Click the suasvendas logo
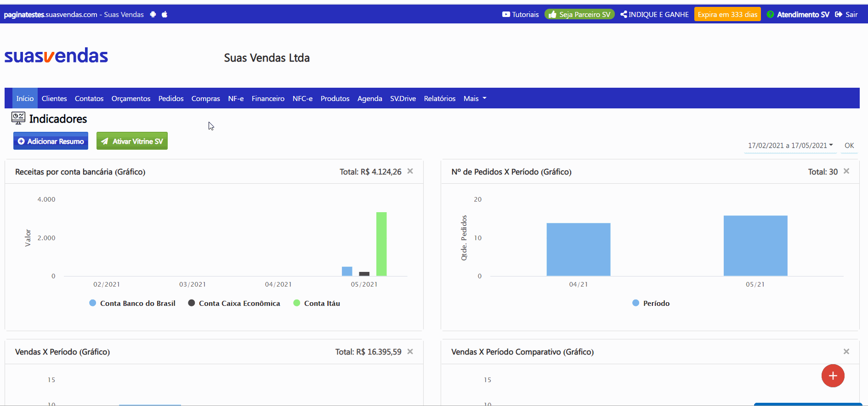This screenshot has height=406, width=868. [56, 56]
